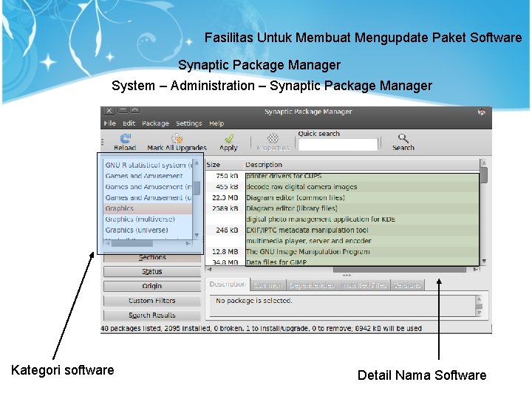Click package list horizontal scrollbar thumb

[400, 270]
